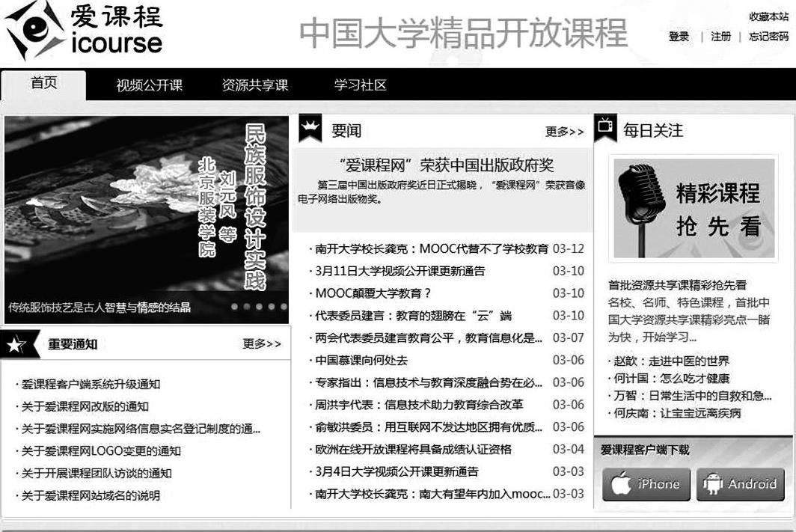Open 更多>> in the 重要通知 section

[x=261, y=344]
